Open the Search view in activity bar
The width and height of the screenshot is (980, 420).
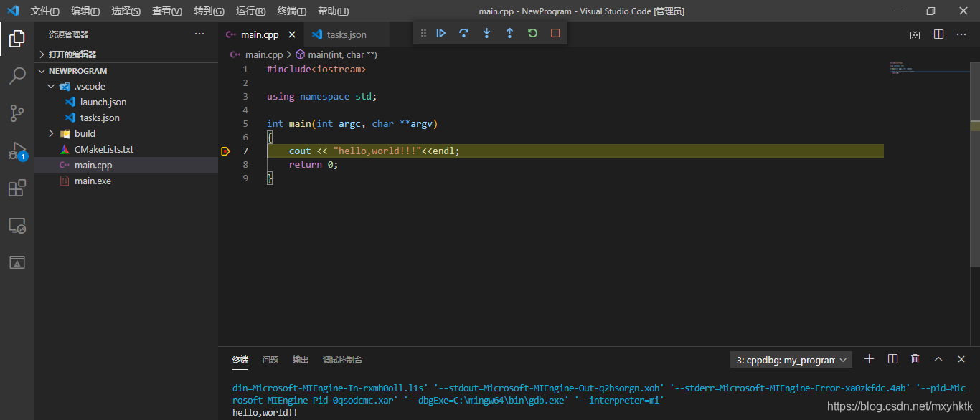17,75
